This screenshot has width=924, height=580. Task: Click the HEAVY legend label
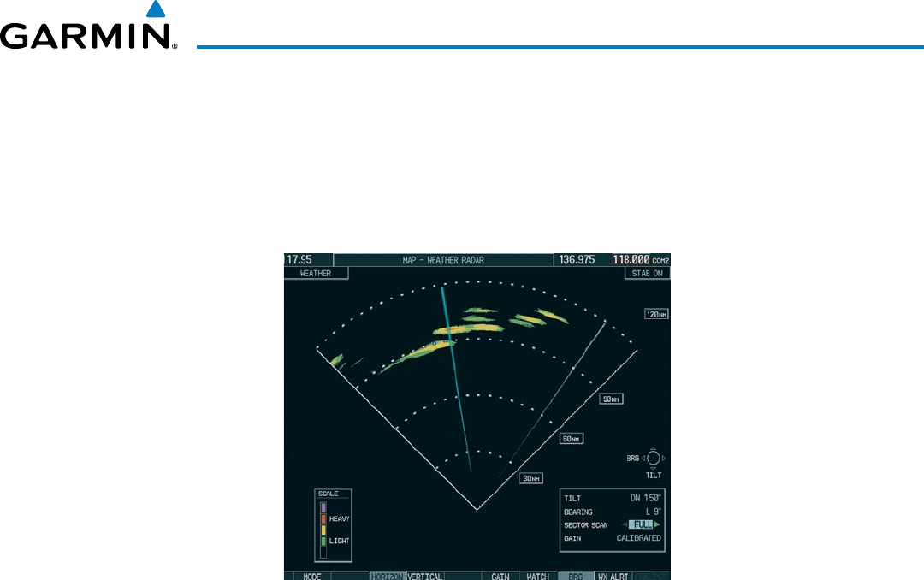[340, 518]
